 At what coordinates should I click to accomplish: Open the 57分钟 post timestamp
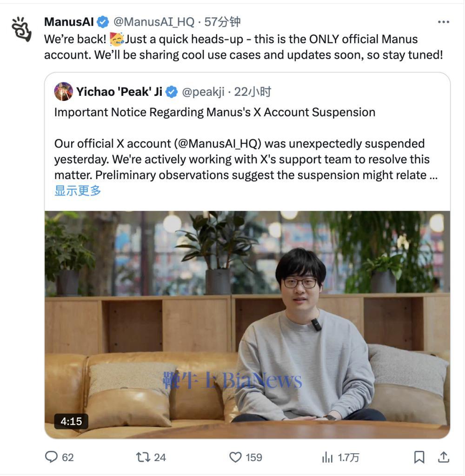[222, 22]
